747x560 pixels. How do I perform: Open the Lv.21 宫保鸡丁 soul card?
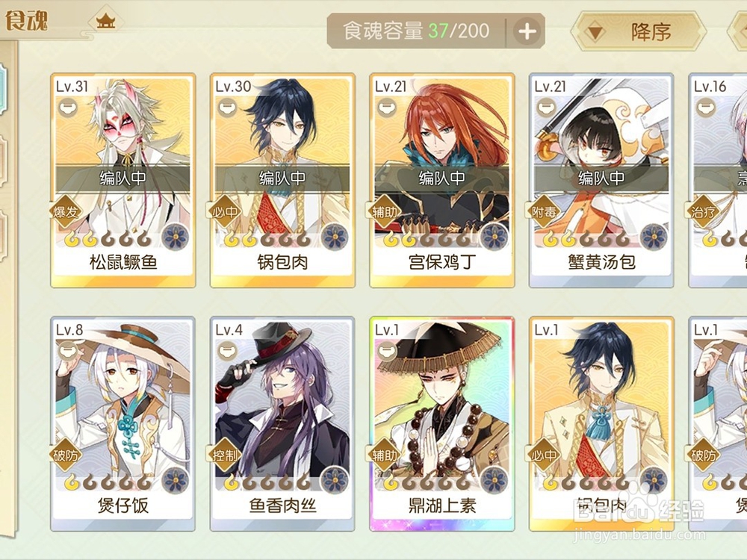coord(442,181)
